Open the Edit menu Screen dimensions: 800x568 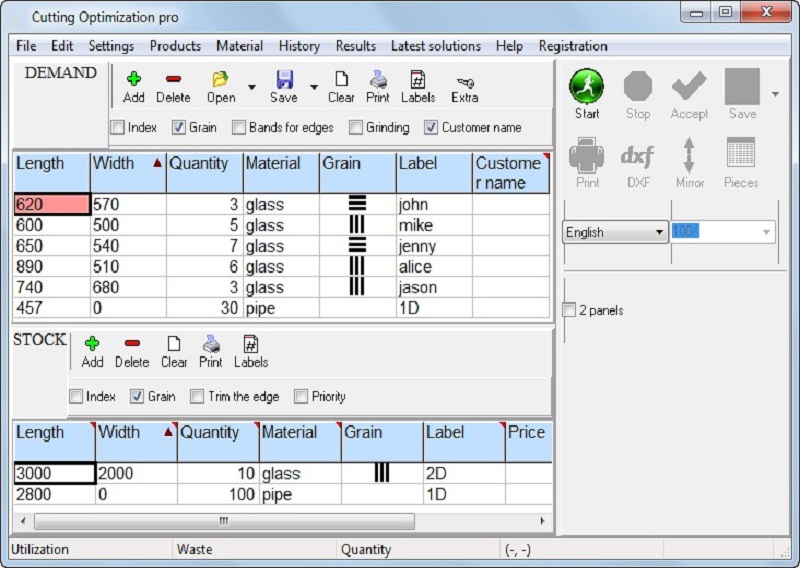(x=62, y=46)
